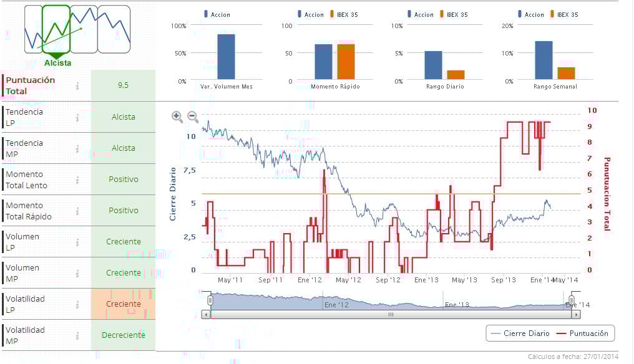Click the zoom out magnifier icon
The width and height of the screenshot is (634, 364).
[193, 117]
